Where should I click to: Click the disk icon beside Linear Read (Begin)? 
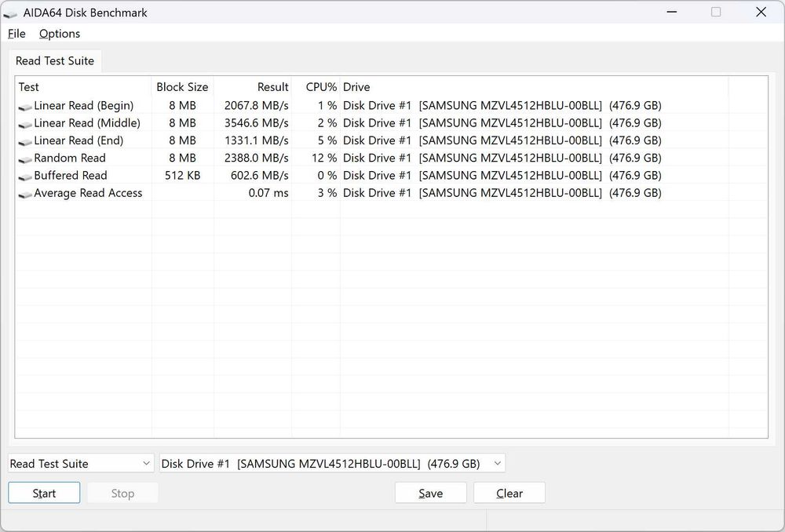coord(25,107)
